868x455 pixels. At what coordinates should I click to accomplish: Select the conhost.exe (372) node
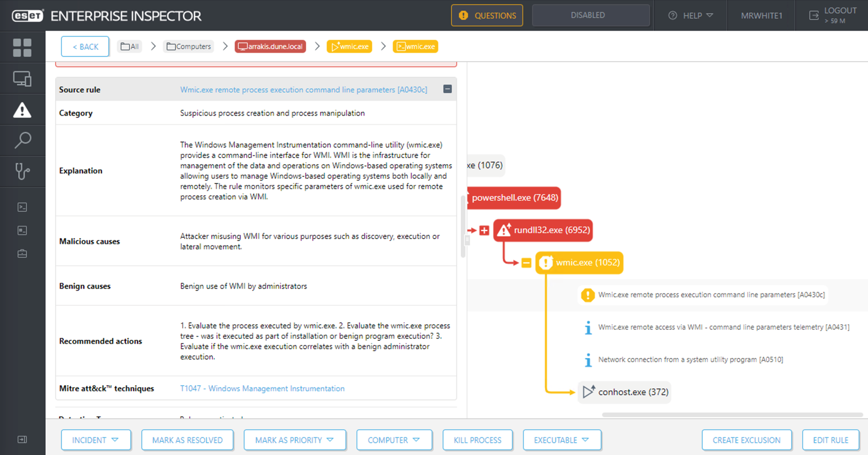tap(624, 392)
